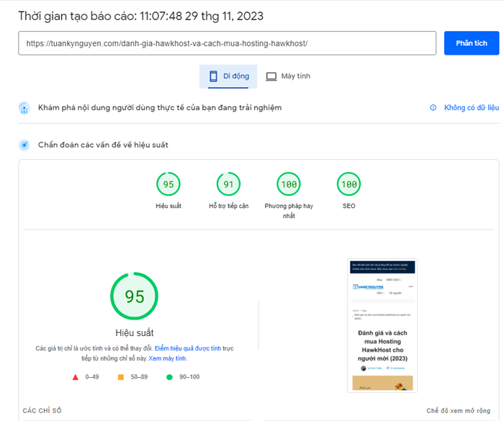Click the real-user experience section icon
Image resolution: width=504 pixels, height=421 pixels.
pos(24,108)
